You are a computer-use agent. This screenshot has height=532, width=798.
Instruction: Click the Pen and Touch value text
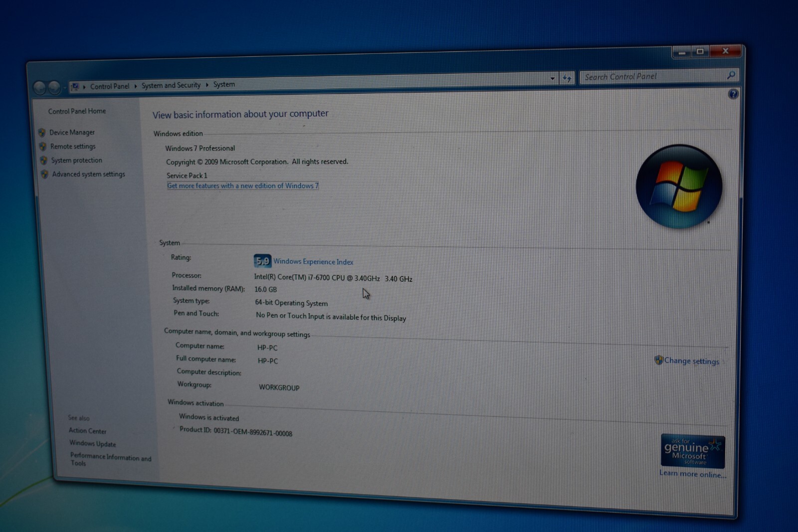click(x=331, y=317)
